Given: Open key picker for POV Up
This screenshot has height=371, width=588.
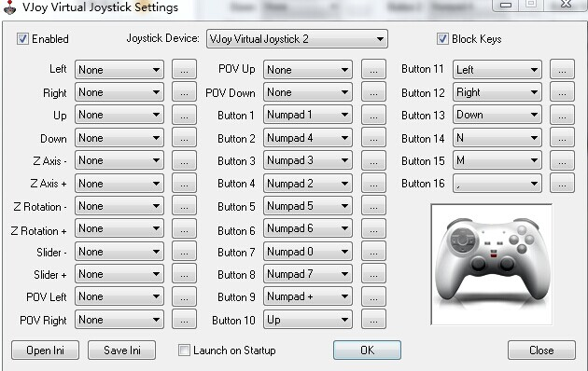Looking at the screenshot, I should 373,69.
